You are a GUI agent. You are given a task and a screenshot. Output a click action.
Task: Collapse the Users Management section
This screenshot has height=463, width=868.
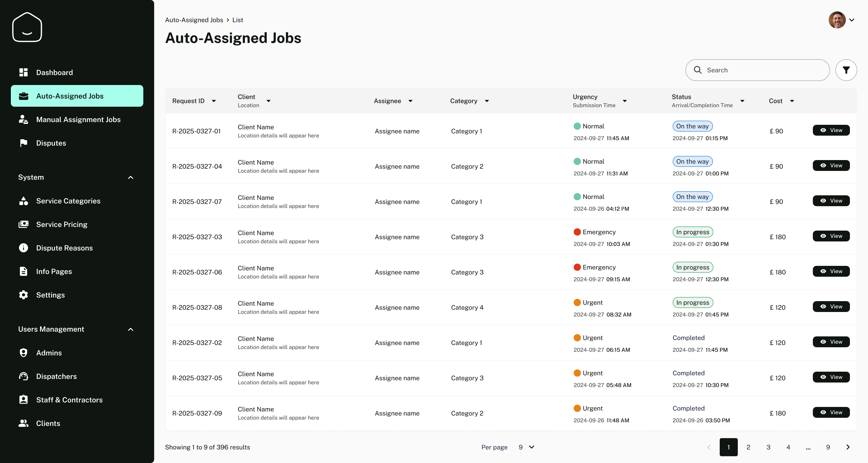131,329
